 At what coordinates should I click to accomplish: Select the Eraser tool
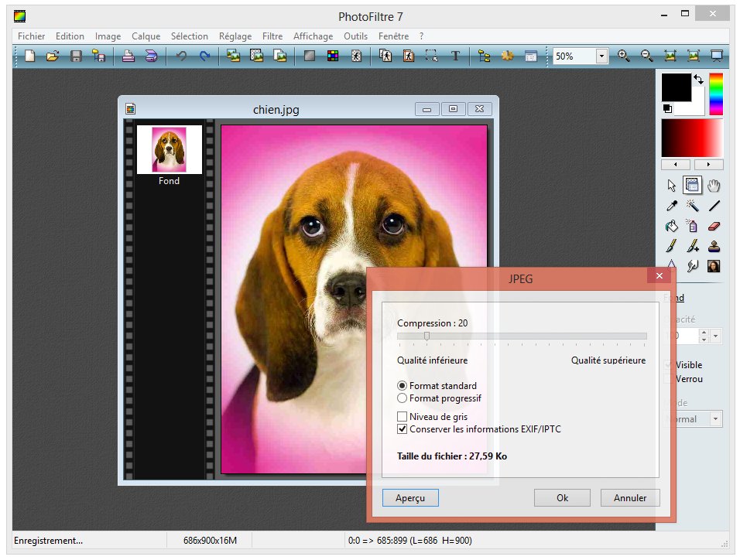(x=714, y=226)
